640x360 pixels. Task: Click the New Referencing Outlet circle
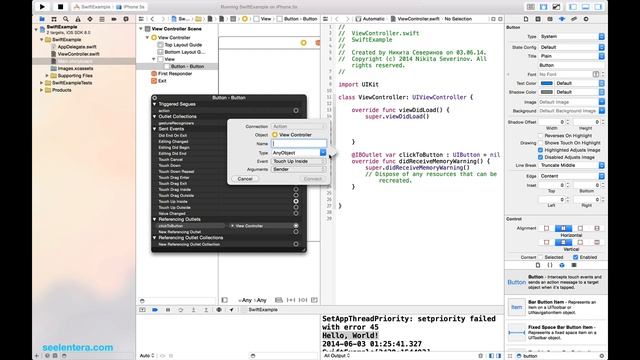point(296,232)
